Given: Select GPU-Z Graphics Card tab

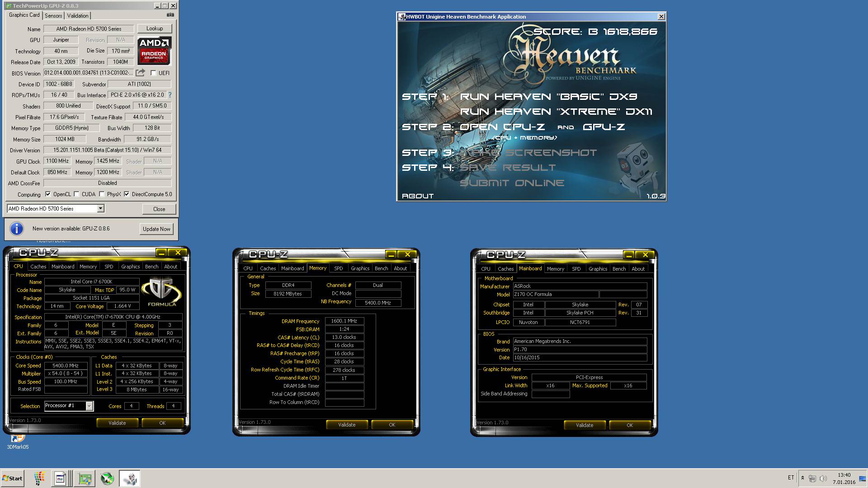Looking at the screenshot, I should tap(24, 15).
